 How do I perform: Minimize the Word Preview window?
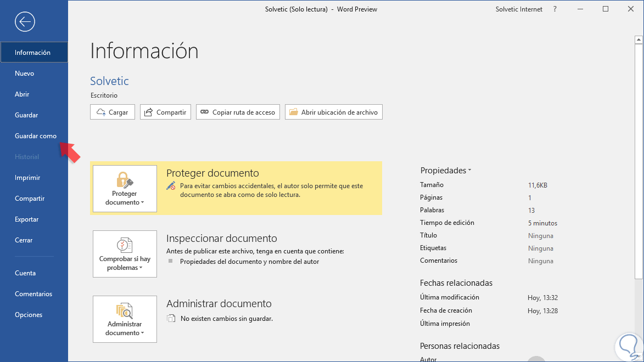coord(580,9)
